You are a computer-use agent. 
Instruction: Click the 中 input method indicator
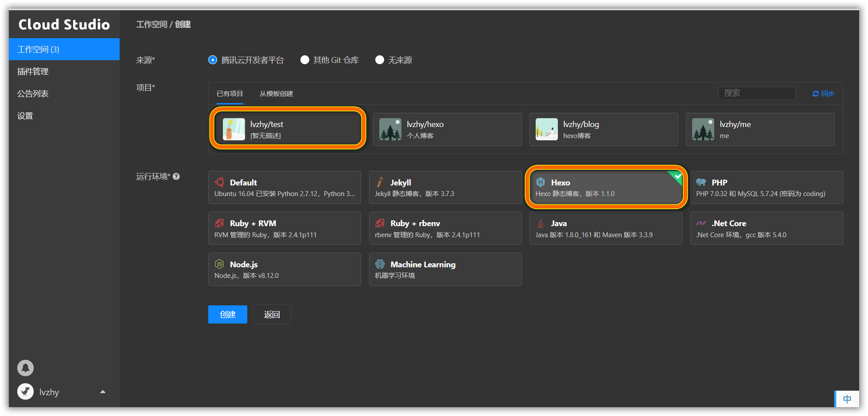click(847, 399)
